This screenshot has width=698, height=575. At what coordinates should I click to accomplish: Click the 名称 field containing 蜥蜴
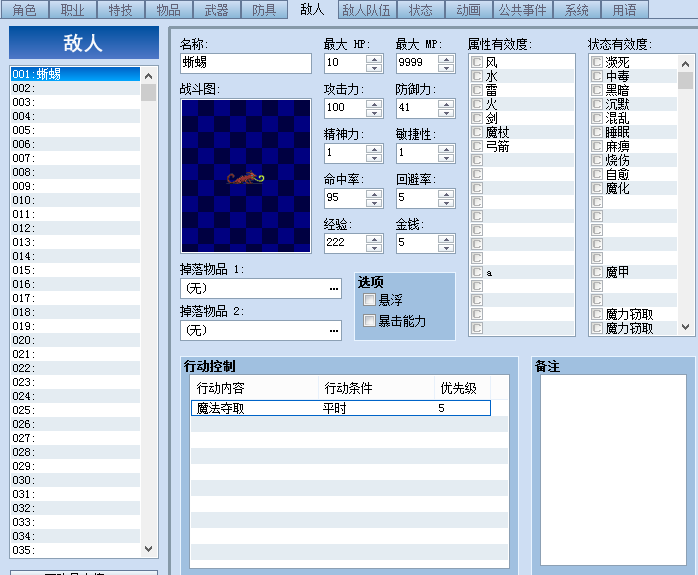pyautogui.click(x=246, y=63)
